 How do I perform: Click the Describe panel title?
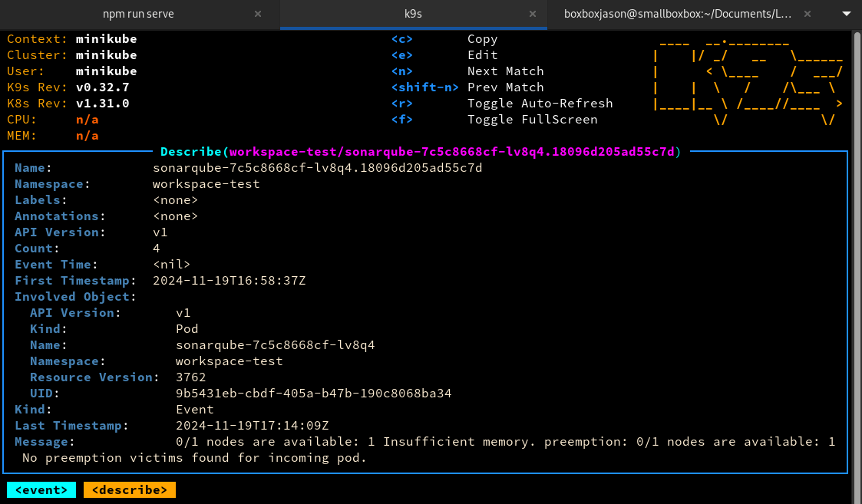coord(421,152)
